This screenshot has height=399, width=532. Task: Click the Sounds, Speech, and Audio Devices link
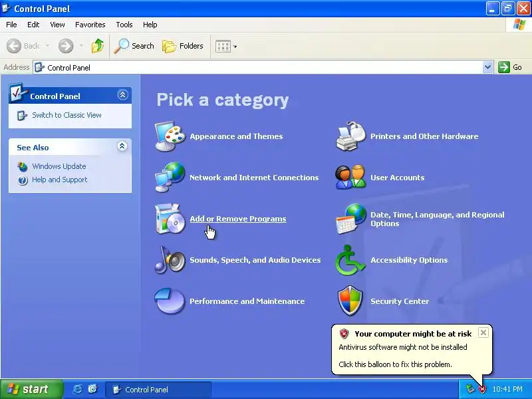pyautogui.click(x=255, y=260)
